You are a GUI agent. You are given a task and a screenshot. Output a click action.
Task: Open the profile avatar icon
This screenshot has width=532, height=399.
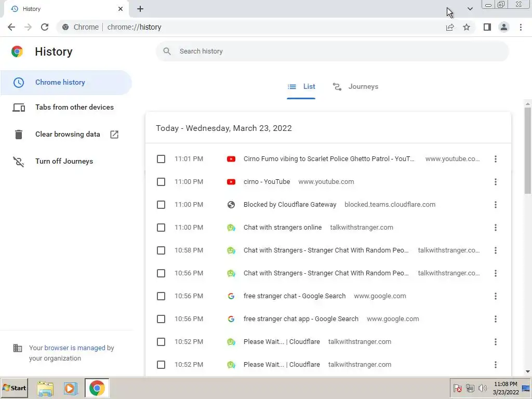[504, 27]
